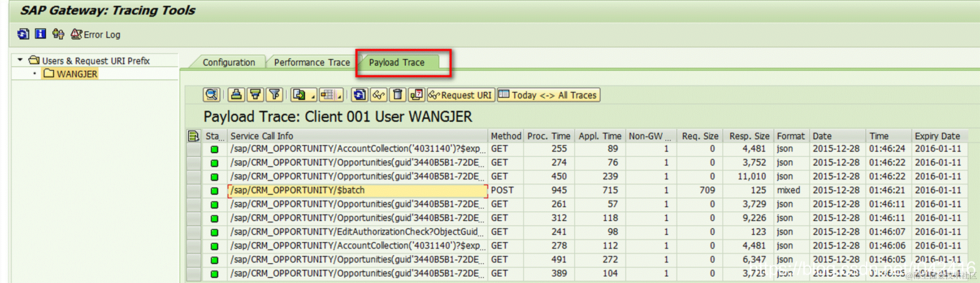This screenshot has height=283, width=980.
Task: Click the Set Filter funnel icon
Action: coord(274,95)
